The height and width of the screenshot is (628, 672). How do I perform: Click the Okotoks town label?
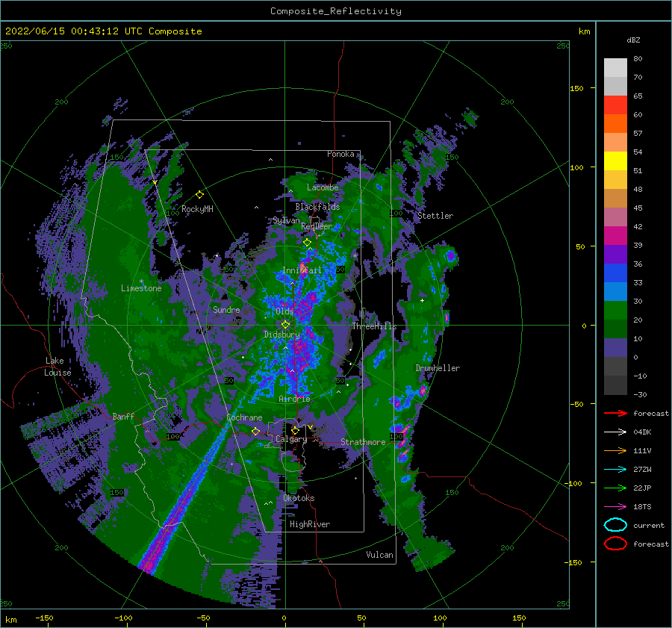[x=299, y=497]
